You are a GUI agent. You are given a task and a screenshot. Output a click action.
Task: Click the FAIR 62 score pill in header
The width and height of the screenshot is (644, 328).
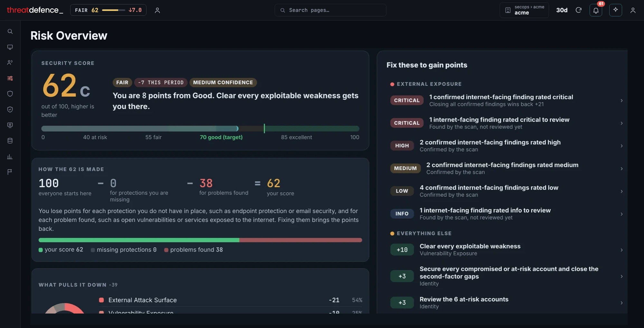pos(108,10)
